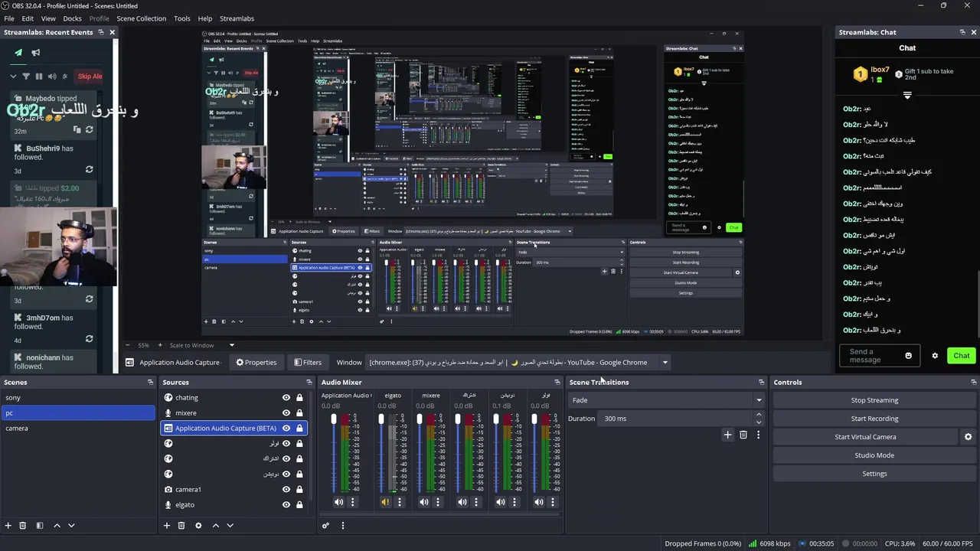Image resolution: width=980 pixels, height=551 pixels.
Task: Pause the Recent Events queue
Action: (x=39, y=76)
